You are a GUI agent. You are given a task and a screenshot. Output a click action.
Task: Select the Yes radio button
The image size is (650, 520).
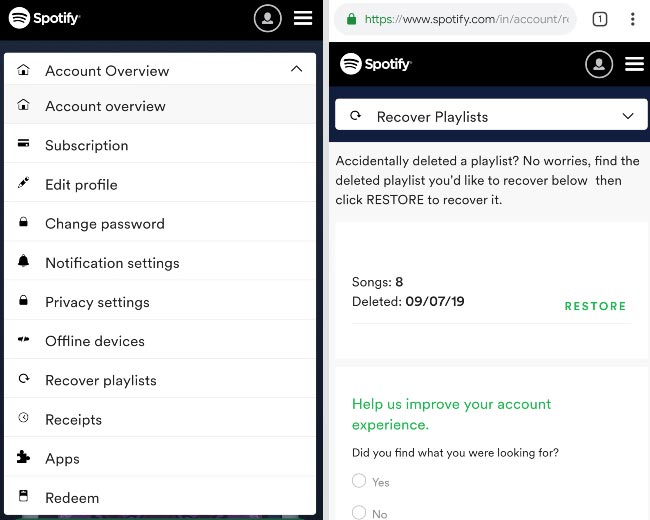point(359,481)
